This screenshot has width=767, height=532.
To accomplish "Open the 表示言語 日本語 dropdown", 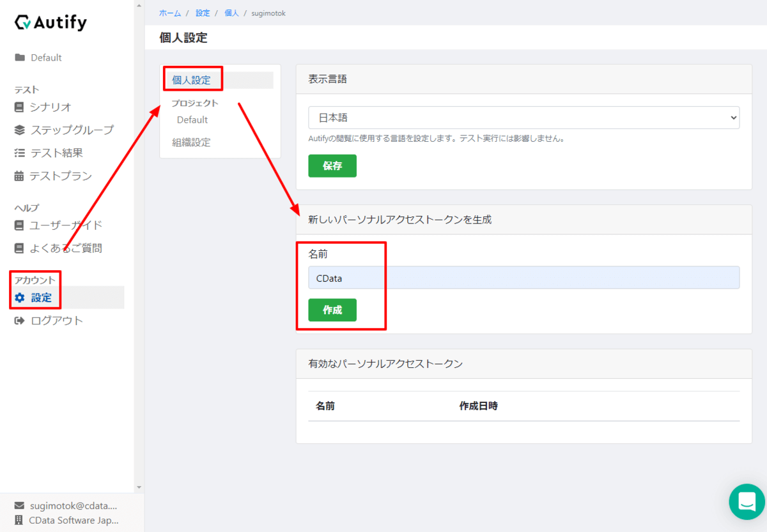I will [x=523, y=118].
